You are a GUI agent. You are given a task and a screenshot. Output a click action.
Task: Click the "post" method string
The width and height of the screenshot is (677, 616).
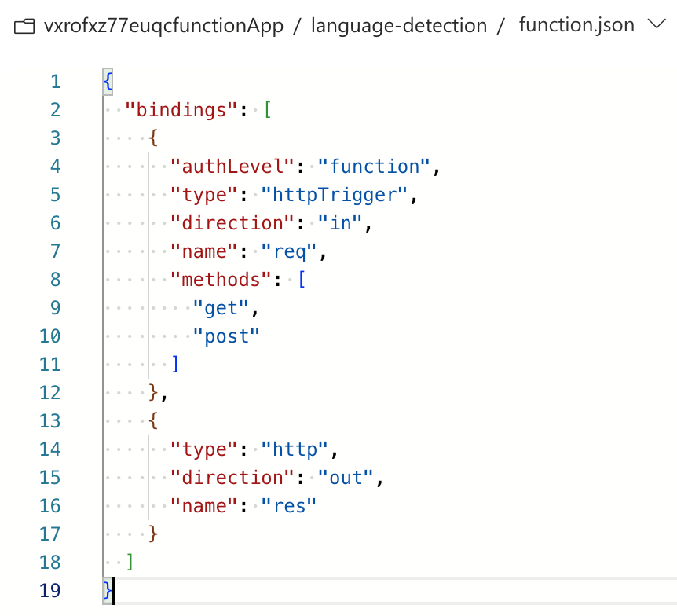[x=226, y=336]
